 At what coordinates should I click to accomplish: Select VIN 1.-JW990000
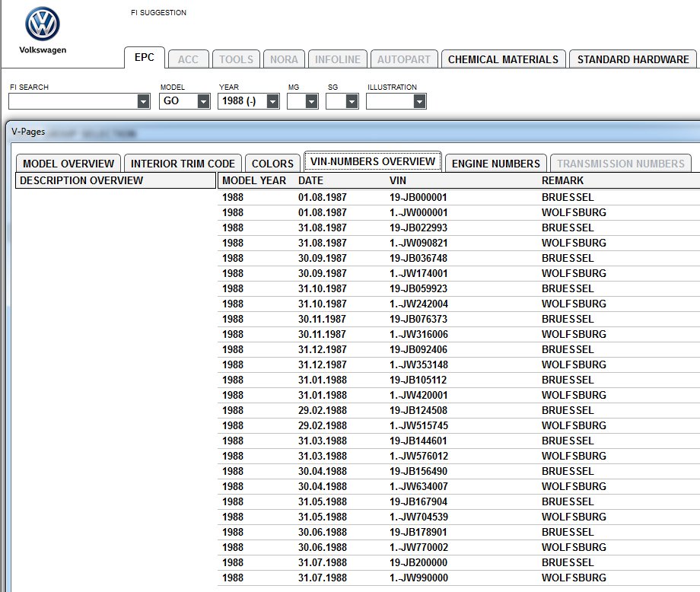pos(418,578)
